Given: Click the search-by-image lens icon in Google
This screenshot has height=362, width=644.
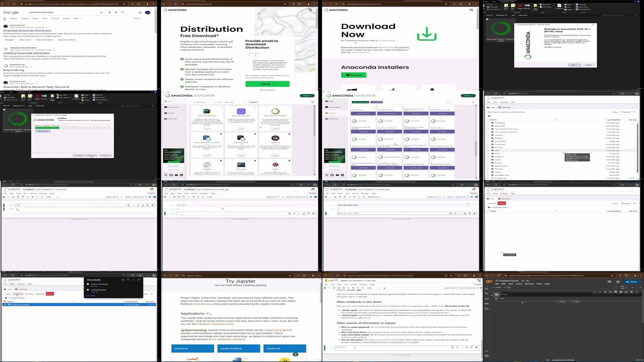Looking at the screenshot, I should 116,12.
